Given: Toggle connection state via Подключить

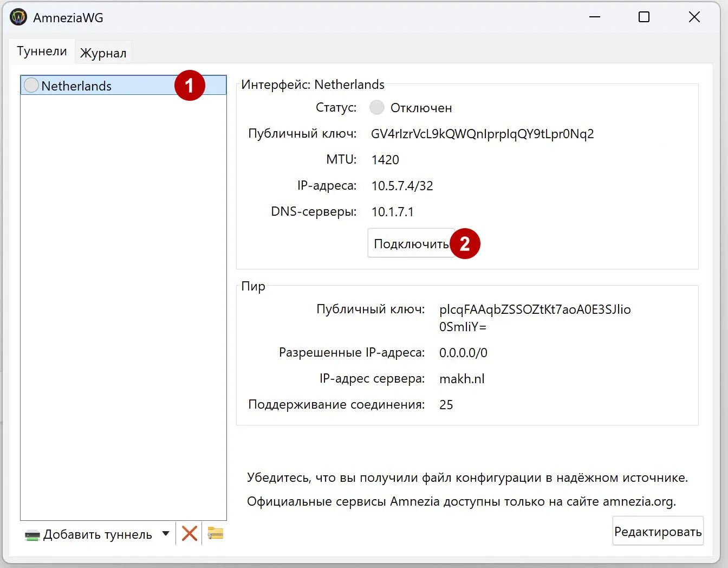Looking at the screenshot, I should pyautogui.click(x=409, y=243).
